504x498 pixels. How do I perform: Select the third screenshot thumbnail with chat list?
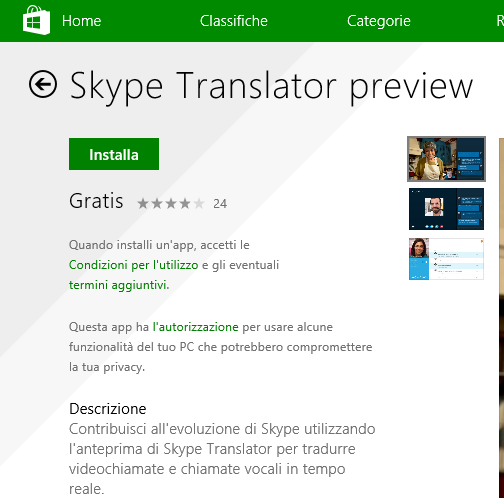click(x=446, y=259)
